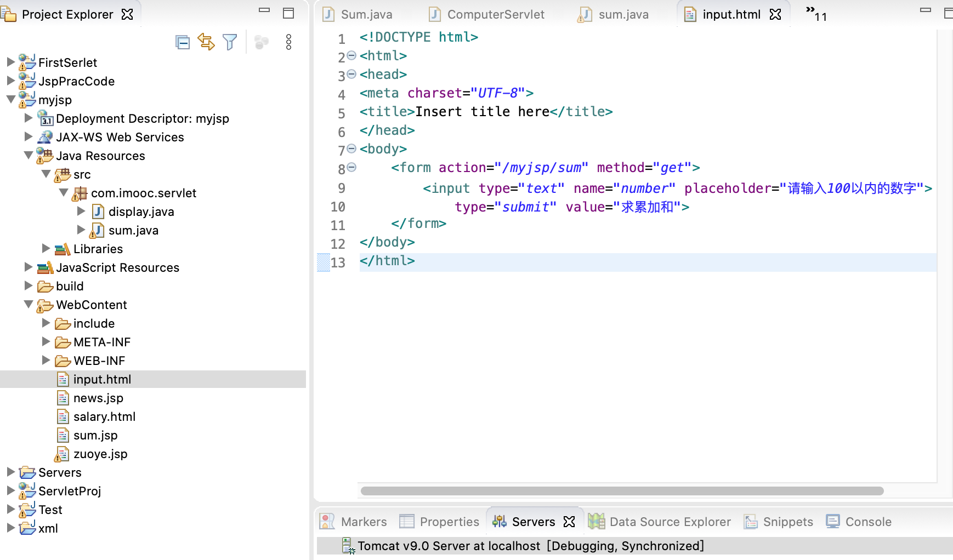Click the Tomcat server icon in Servers view
Image resolution: width=953 pixels, height=560 pixels.
348,546
